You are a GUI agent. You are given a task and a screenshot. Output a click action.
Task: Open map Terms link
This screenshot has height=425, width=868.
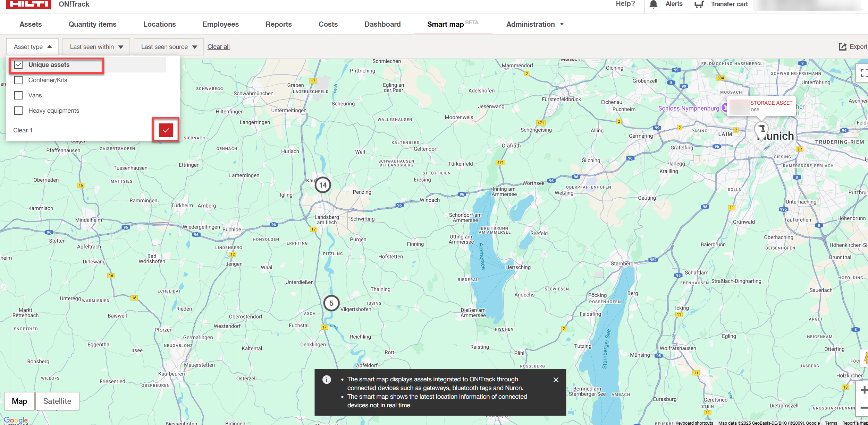pos(831,423)
